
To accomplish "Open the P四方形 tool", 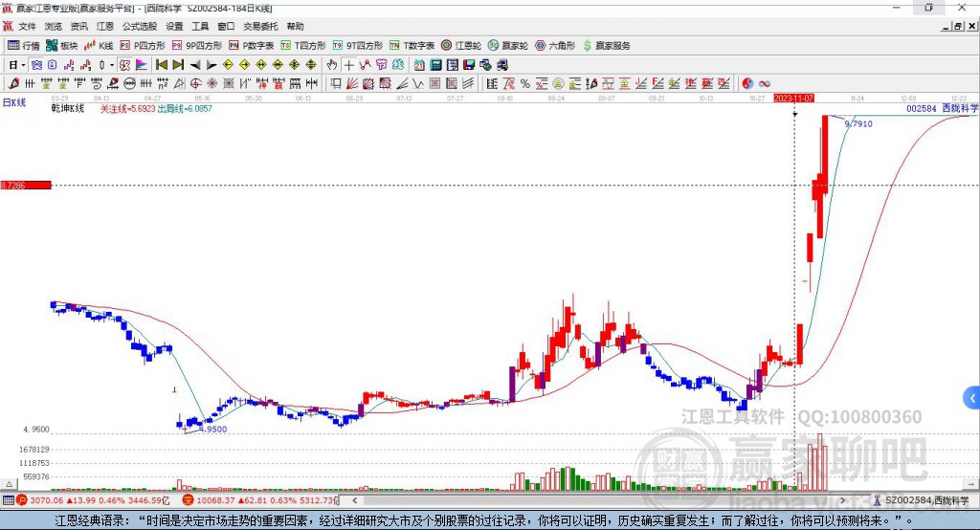I will tap(143, 46).
